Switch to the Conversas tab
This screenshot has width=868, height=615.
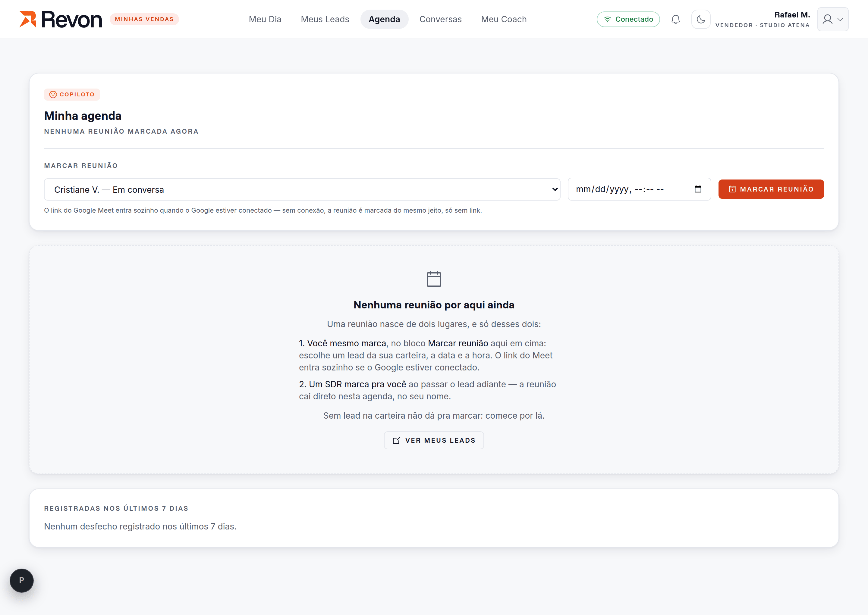click(x=440, y=19)
